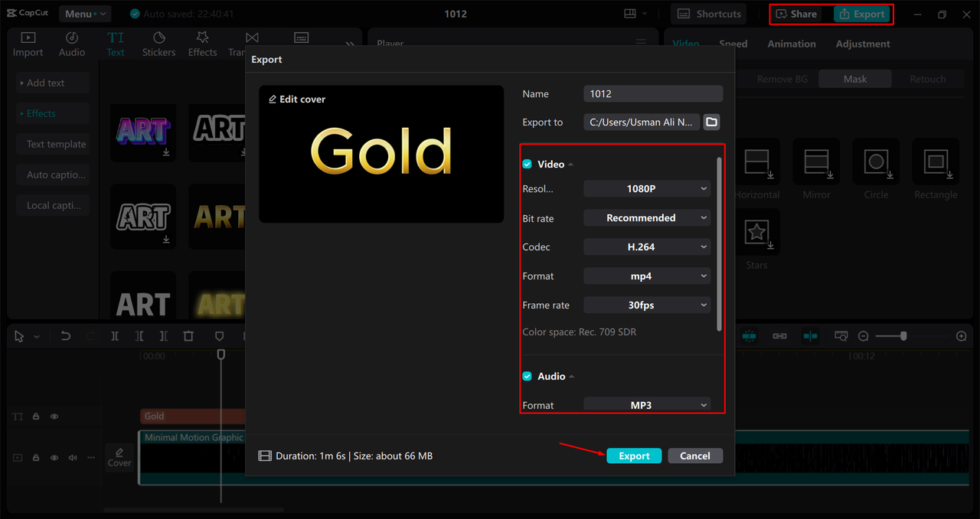Click the Share button in top bar
This screenshot has height=519, width=980.
point(796,14)
